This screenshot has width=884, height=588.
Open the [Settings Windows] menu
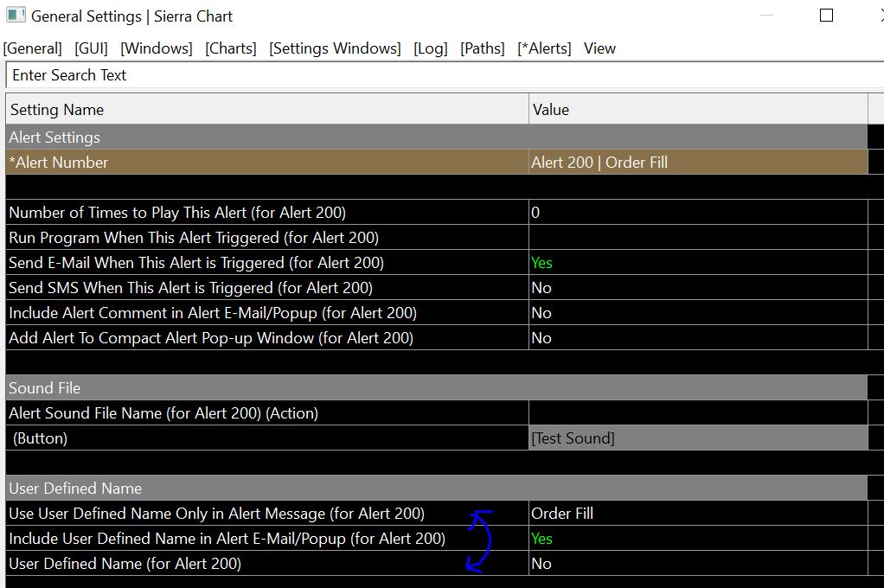(335, 48)
